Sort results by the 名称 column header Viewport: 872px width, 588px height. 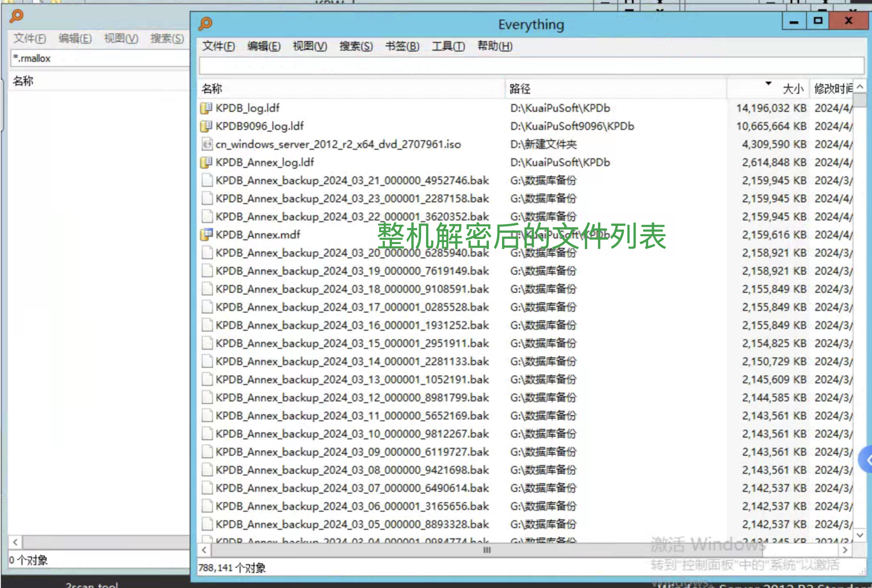351,89
